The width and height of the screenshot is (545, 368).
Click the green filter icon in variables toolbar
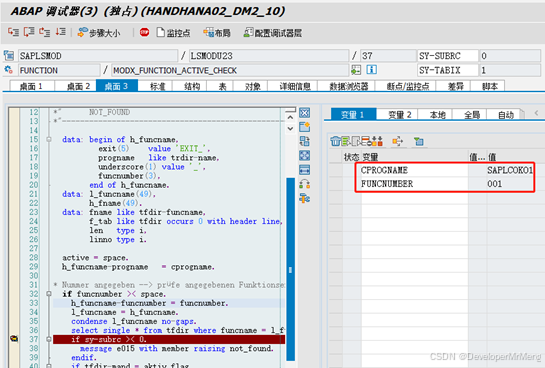click(418, 141)
